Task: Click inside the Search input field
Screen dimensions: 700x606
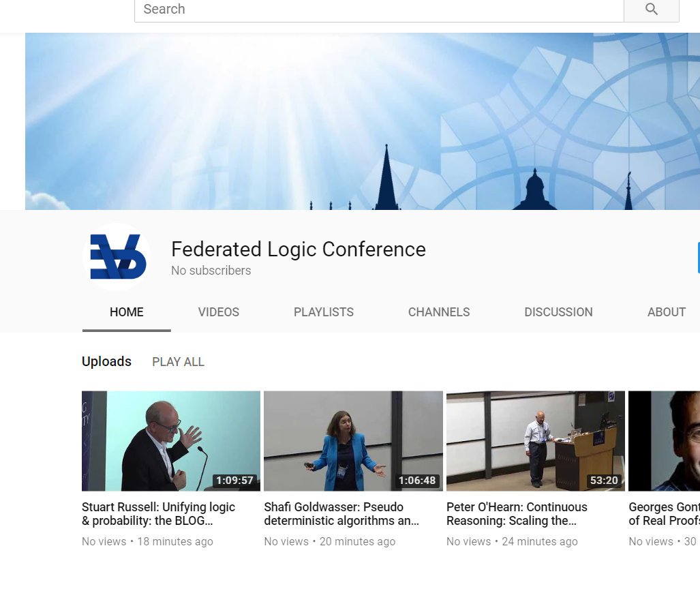Action: tap(378, 10)
